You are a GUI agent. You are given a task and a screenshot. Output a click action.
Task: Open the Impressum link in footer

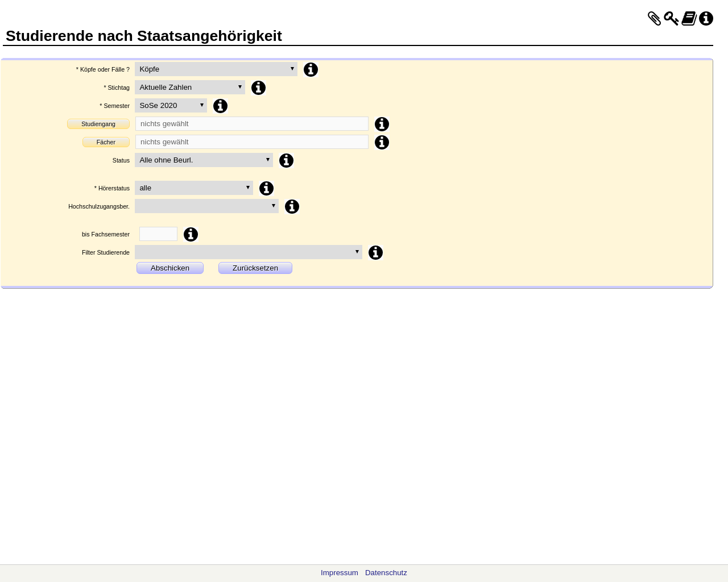[x=340, y=573]
